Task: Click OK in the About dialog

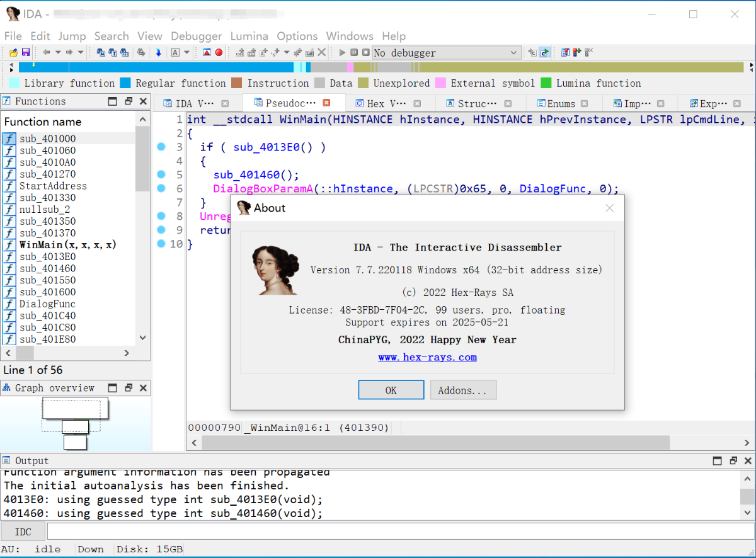Action: (391, 390)
